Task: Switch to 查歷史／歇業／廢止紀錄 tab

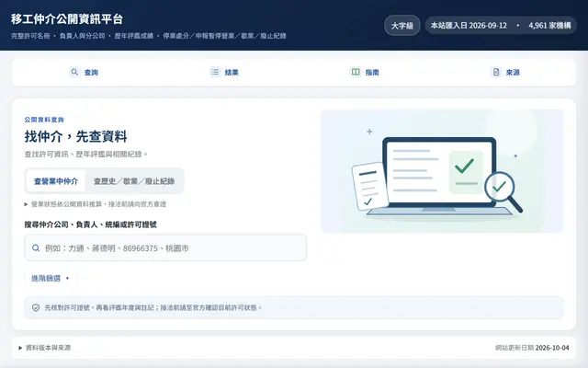Action: click(134, 181)
